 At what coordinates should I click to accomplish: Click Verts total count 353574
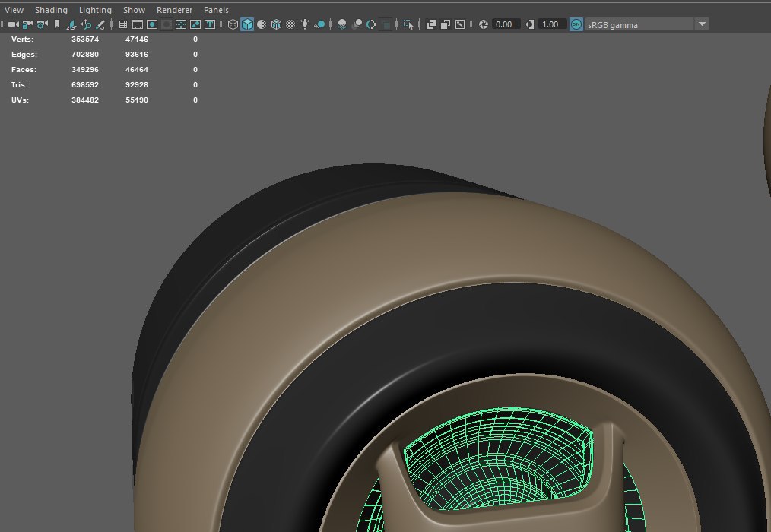[85, 40]
